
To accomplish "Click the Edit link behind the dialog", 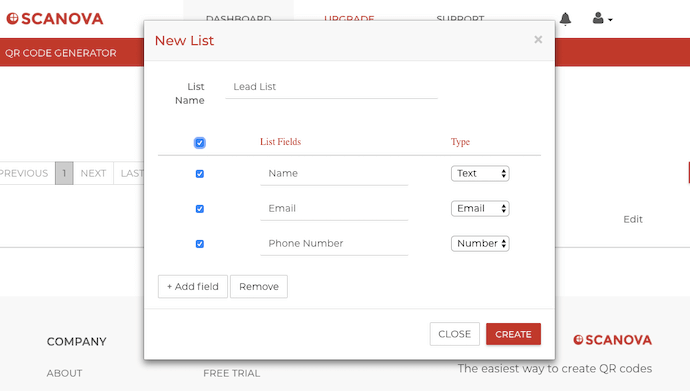I will pos(633,219).
